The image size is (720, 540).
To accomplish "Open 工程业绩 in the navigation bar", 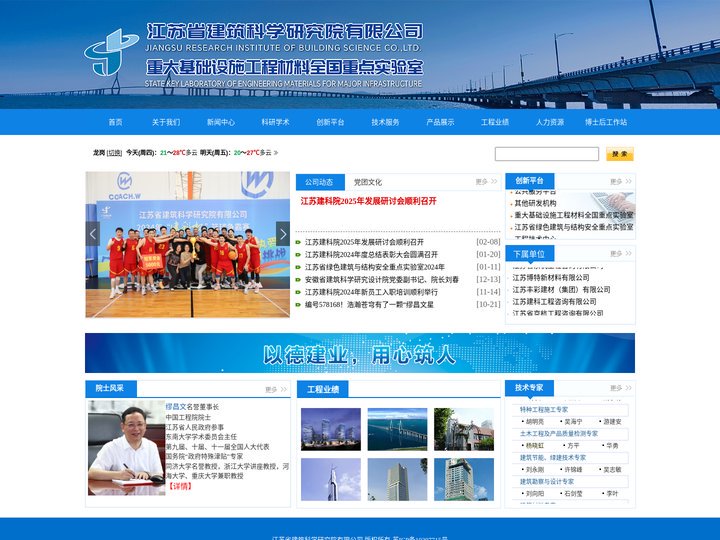I will pos(495,122).
